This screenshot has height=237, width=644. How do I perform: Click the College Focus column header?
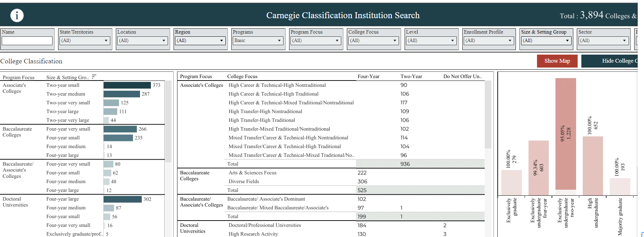242,76
